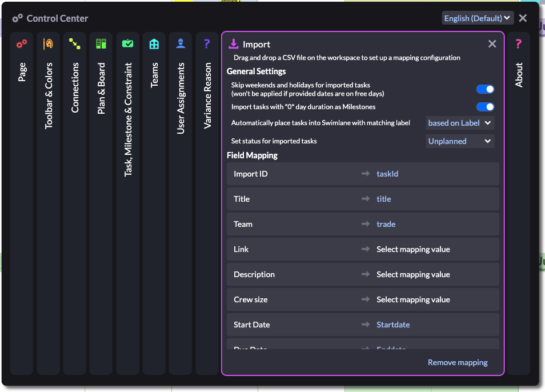The width and height of the screenshot is (545, 392).
Task: Click the arrow in the Team row
Action: click(365, 224)
